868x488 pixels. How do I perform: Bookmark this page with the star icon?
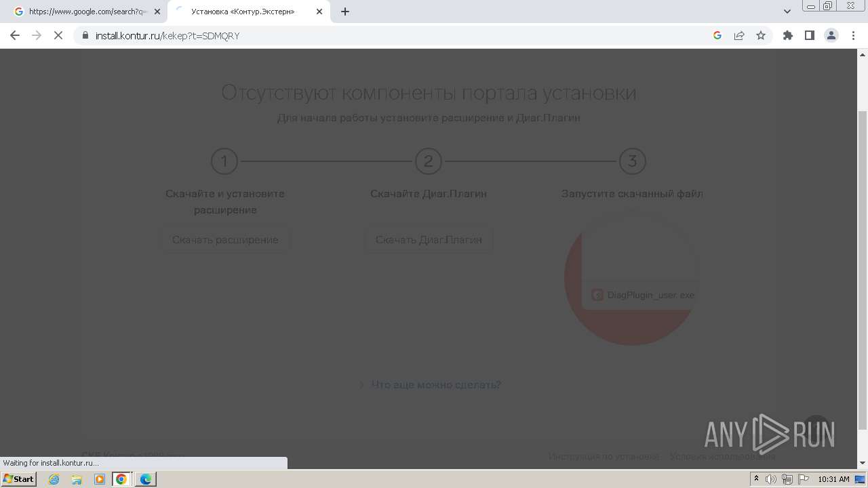pos(761,35)
